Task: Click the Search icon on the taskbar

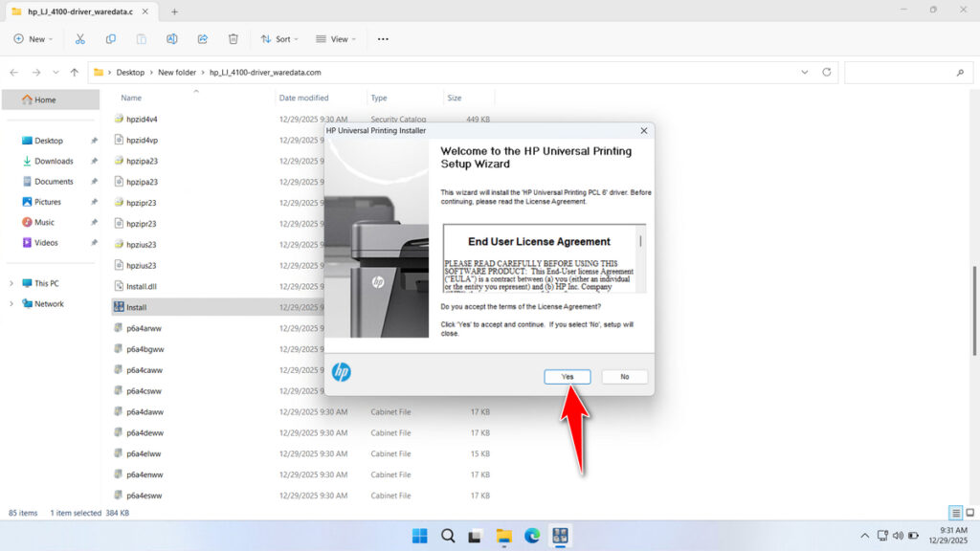Action: (x=448, y=536)
